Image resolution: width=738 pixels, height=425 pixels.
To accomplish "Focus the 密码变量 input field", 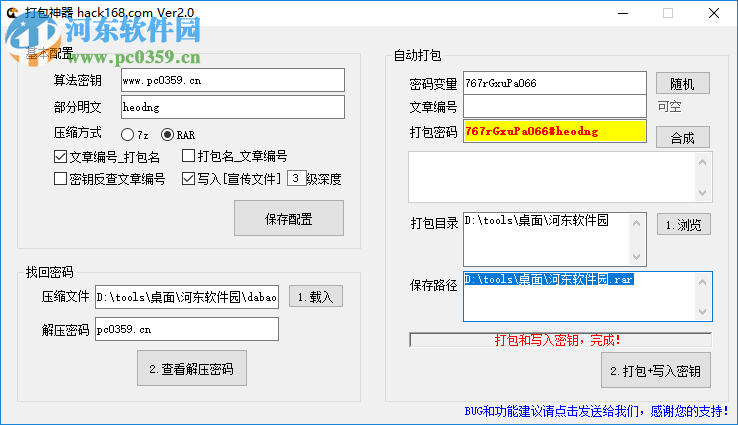I will (554, 83).
